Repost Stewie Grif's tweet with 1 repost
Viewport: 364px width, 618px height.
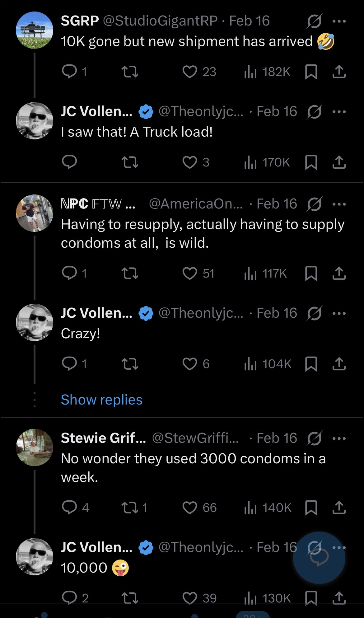coord(130,508)
